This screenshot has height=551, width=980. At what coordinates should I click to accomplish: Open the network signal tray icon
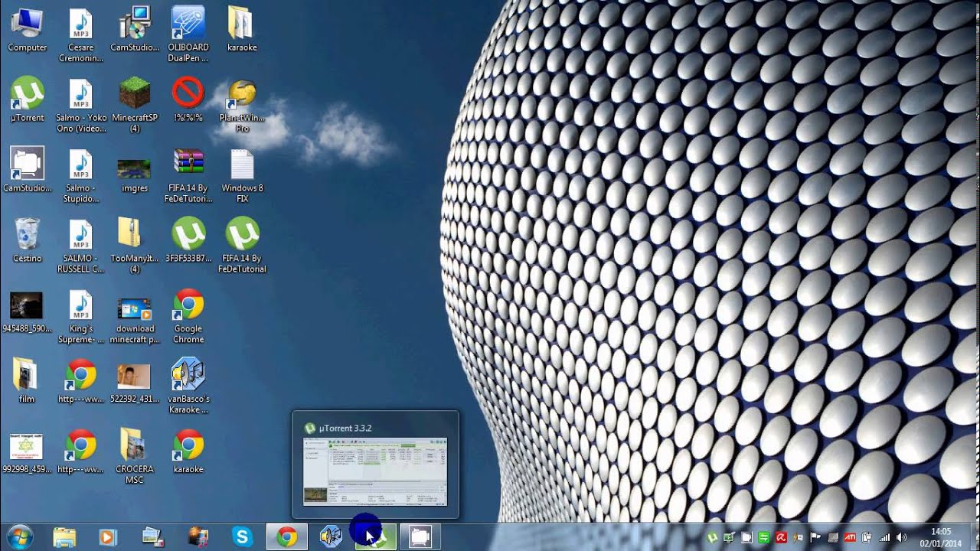point(884,537)
